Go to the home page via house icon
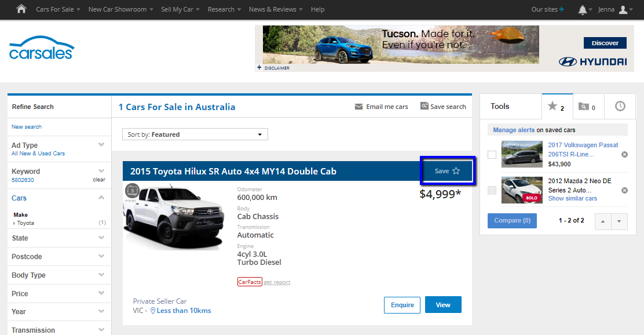Screen dimensions: 644x335 click(21, 9)
